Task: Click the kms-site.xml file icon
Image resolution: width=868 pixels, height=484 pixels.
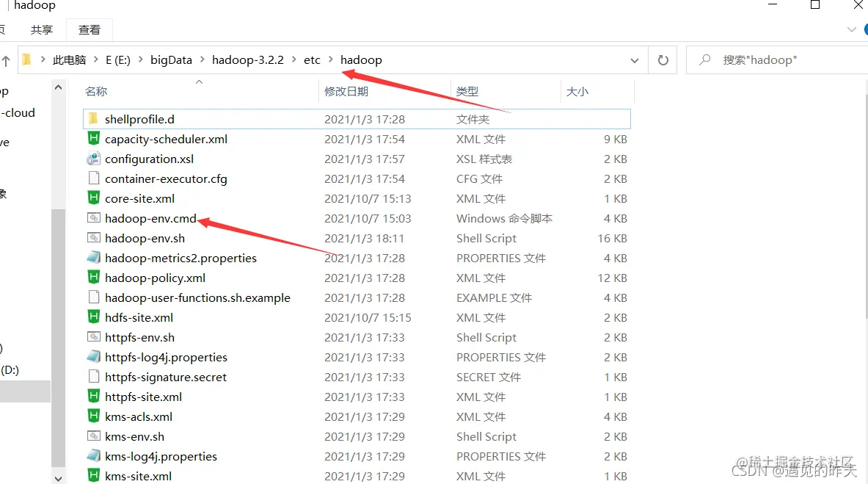Action: (94, 476)
